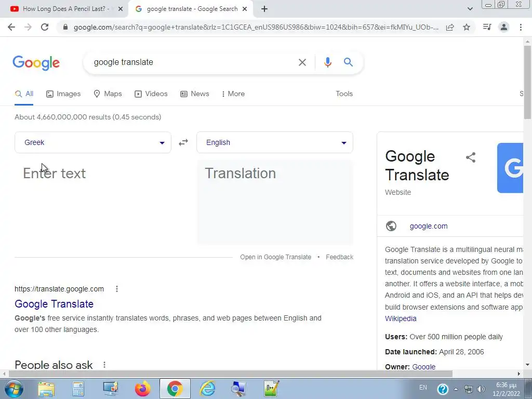Click the Owner Google link
The image size is (532, 399).
pos(423,366)
